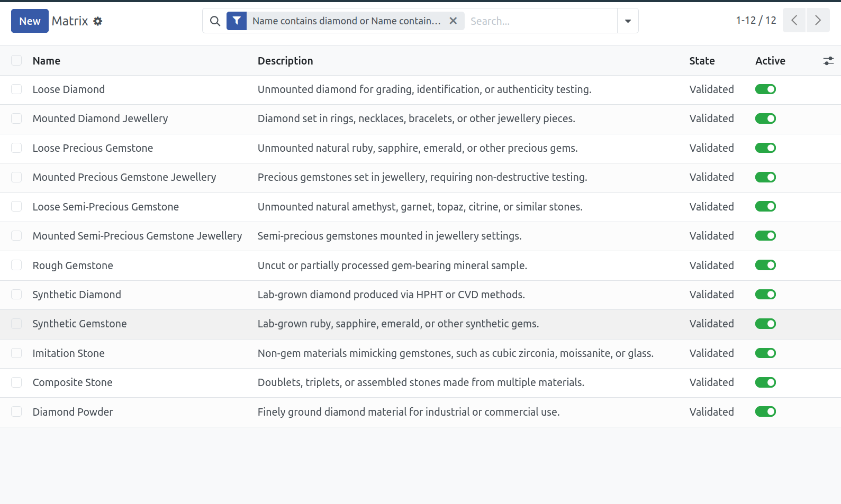Go to the previous page arrow
This screenshot has height=504, width=841.
[794, 21]
